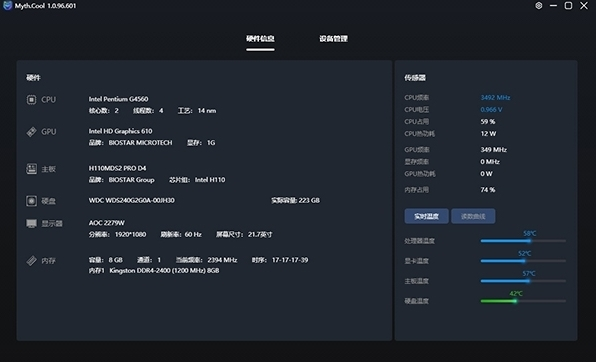This screenshot has width=596, height=362.
Task: Click the 显示器 monitor icon
Action: pyautogui.click(x=31, y=223)
